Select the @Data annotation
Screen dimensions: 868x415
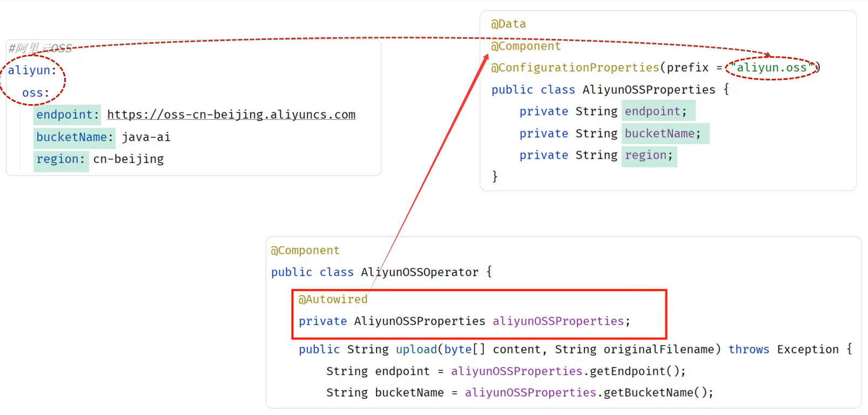[x=508, y=24]
